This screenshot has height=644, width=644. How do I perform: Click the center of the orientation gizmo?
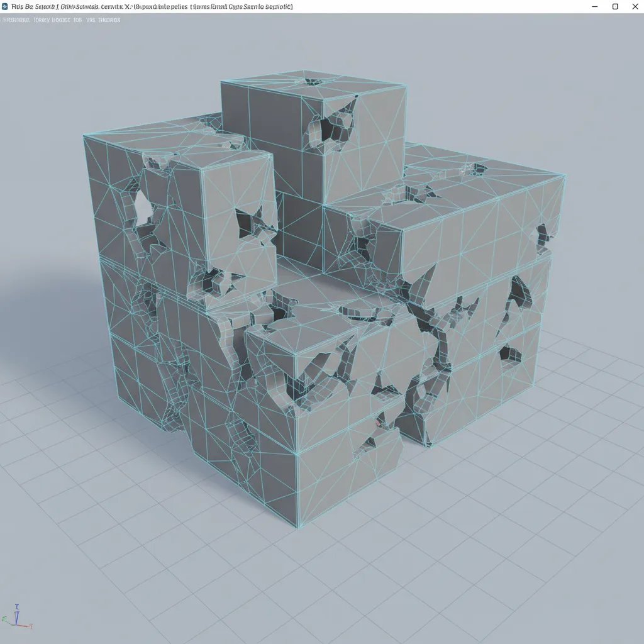click(x=16, y=625)
